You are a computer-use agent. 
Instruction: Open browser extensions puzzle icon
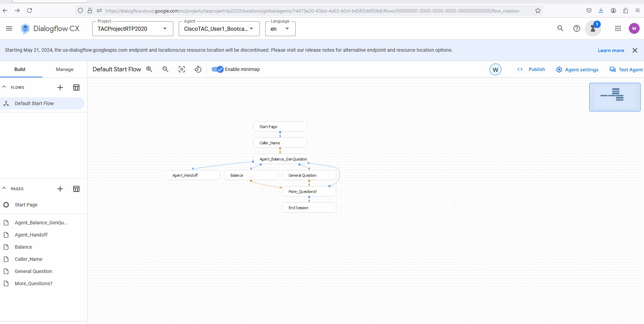click(625, 10)
